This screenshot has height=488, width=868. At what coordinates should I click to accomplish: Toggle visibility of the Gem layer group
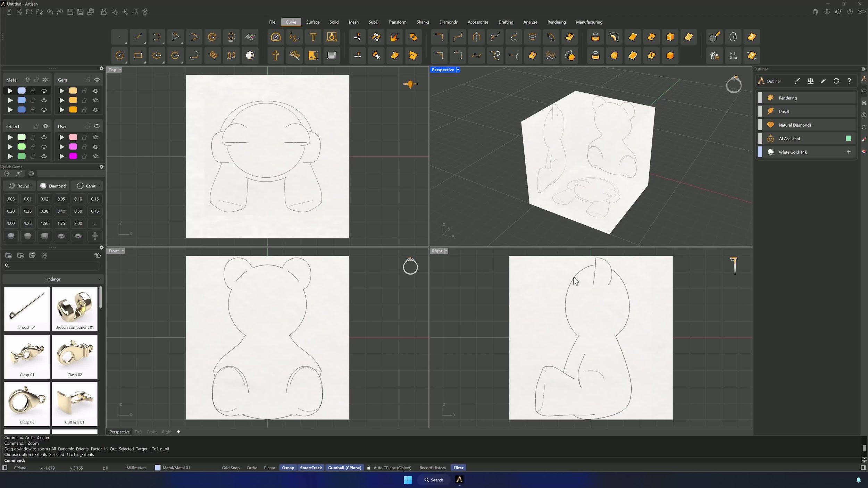(97, 80)
